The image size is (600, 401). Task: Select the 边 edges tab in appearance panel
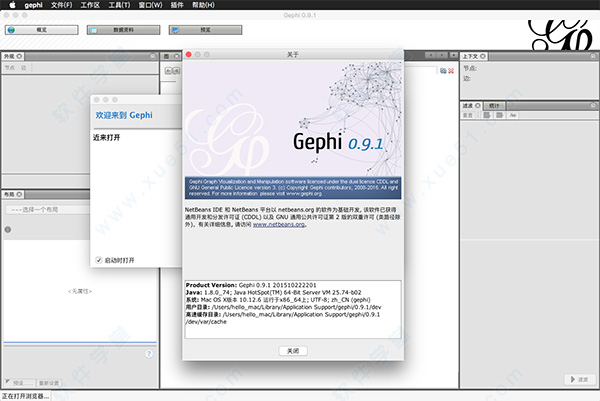(23, 68)
